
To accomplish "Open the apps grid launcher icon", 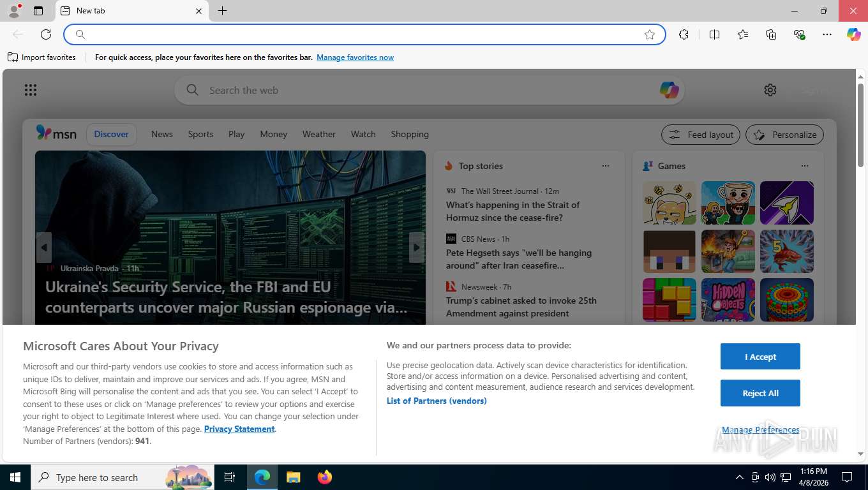I will click(x=31, y=90).
